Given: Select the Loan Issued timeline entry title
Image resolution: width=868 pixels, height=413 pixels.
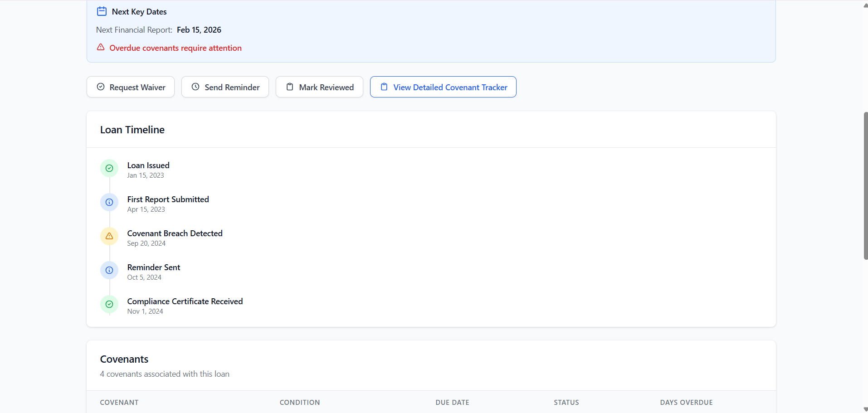Looking at the screenshot, I should click(148, 165).
